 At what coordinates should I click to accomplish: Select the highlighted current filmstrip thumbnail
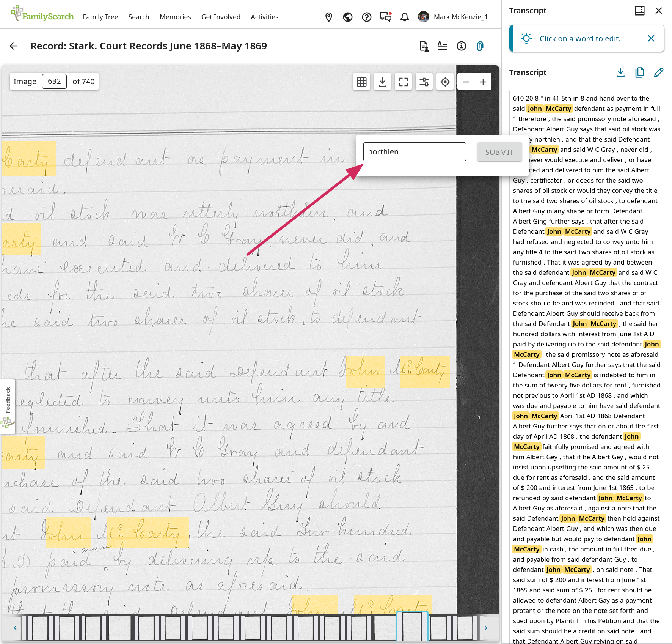[412, 627]
